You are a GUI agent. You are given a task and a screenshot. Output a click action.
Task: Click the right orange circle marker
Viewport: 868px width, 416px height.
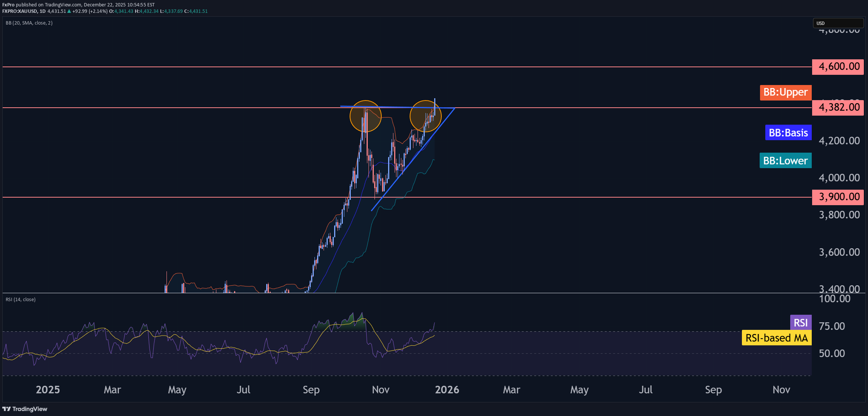425,116
